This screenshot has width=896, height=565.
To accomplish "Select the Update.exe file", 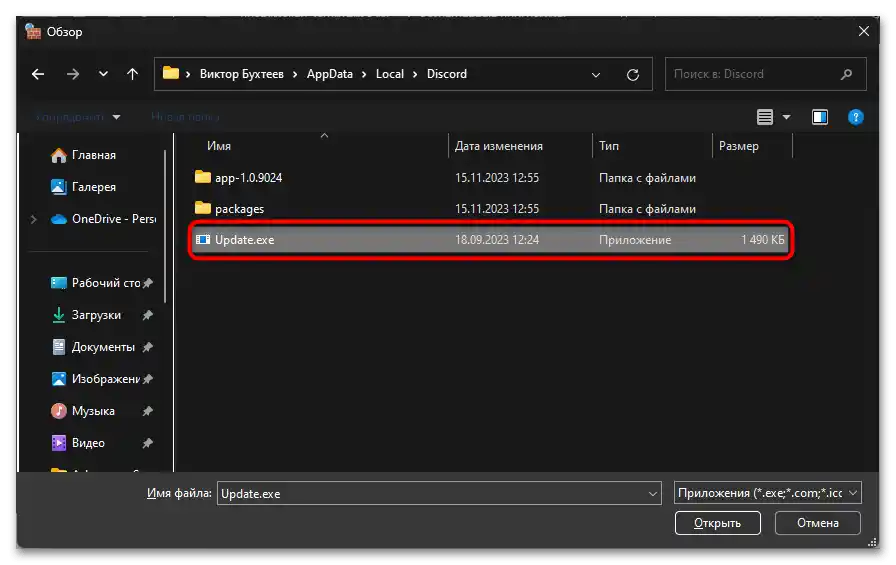I will click(491, 240).
